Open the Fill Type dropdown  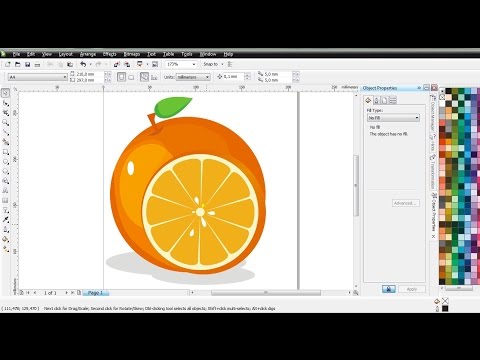coord(393,118)
